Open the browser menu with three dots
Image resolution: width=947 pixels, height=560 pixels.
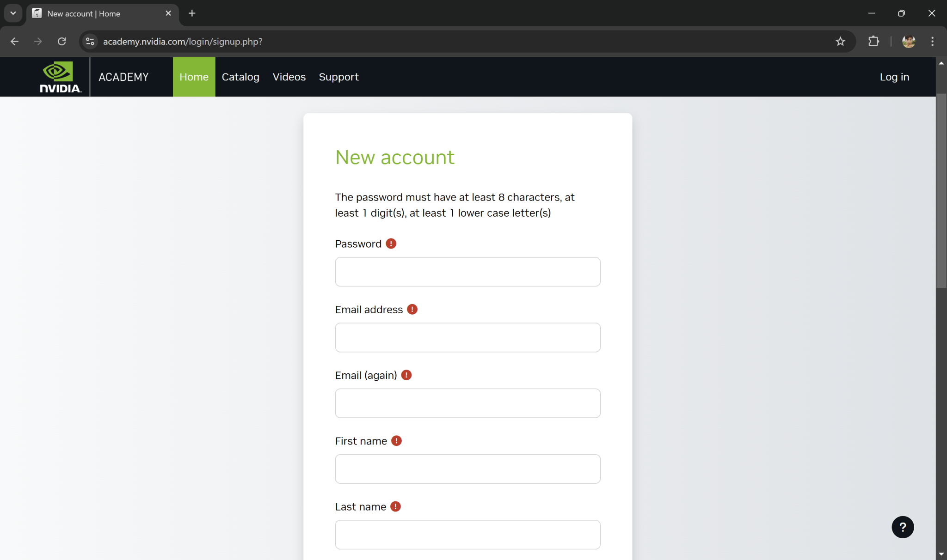(933, 42)
